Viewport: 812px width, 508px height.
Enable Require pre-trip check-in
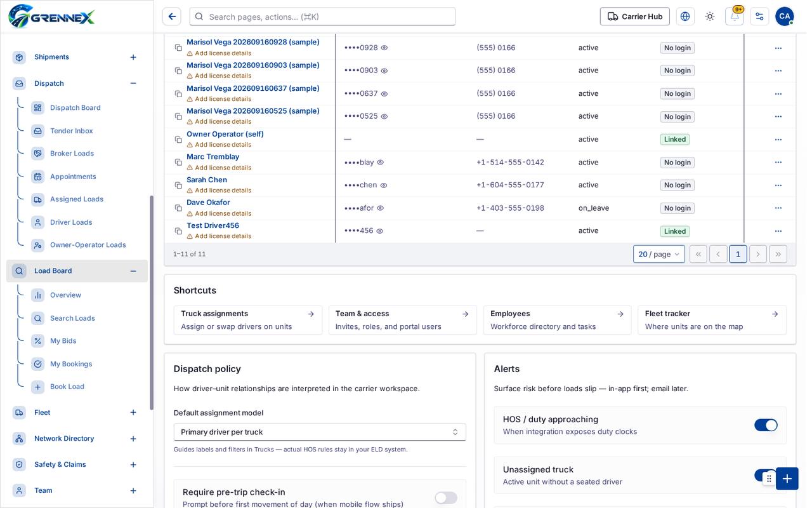(446, 498)
